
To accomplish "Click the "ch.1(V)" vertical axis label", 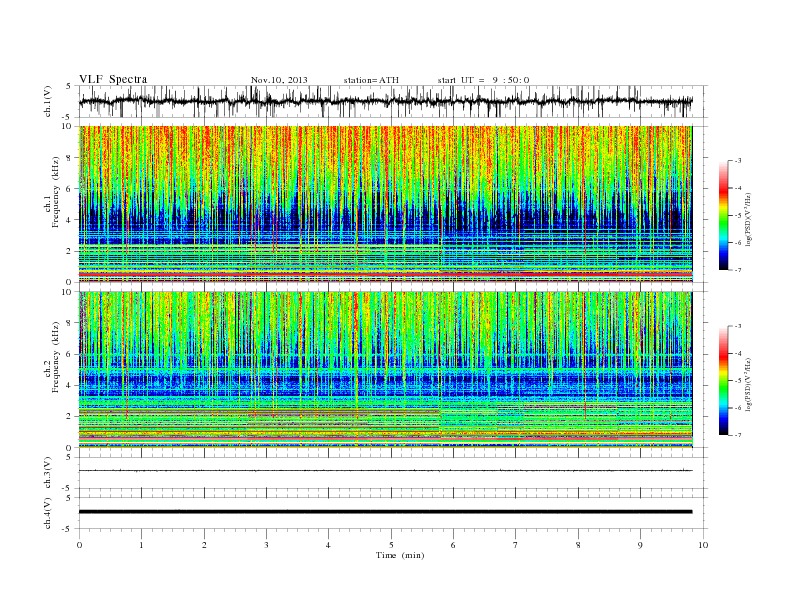I will [48, 101].
